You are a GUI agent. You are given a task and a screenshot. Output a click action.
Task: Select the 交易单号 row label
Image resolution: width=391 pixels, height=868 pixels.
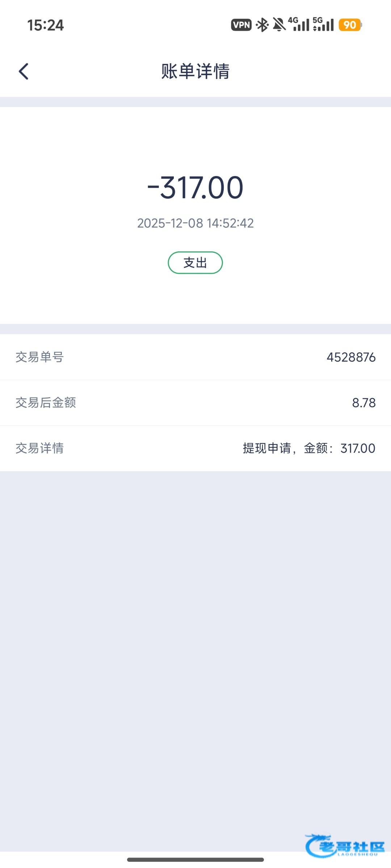pyautogui.click(x=40, y=357)
